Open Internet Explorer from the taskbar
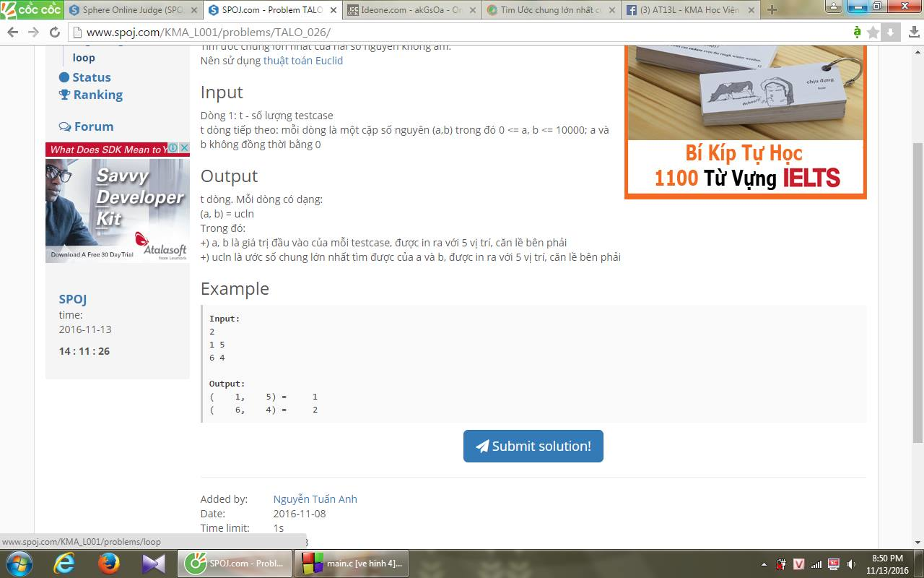924x578 pixels. pyautogui.click(x=64, y=563)
